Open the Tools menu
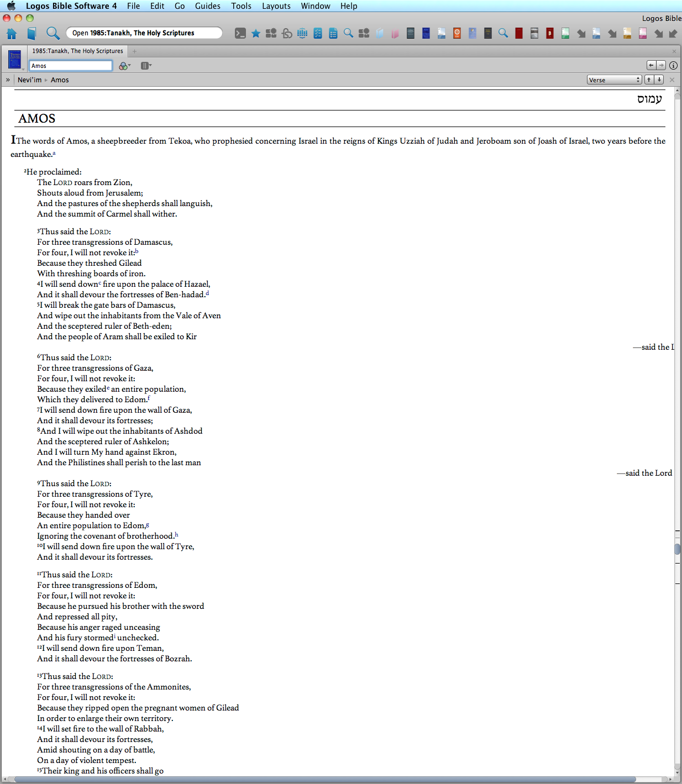 (240, 6)
